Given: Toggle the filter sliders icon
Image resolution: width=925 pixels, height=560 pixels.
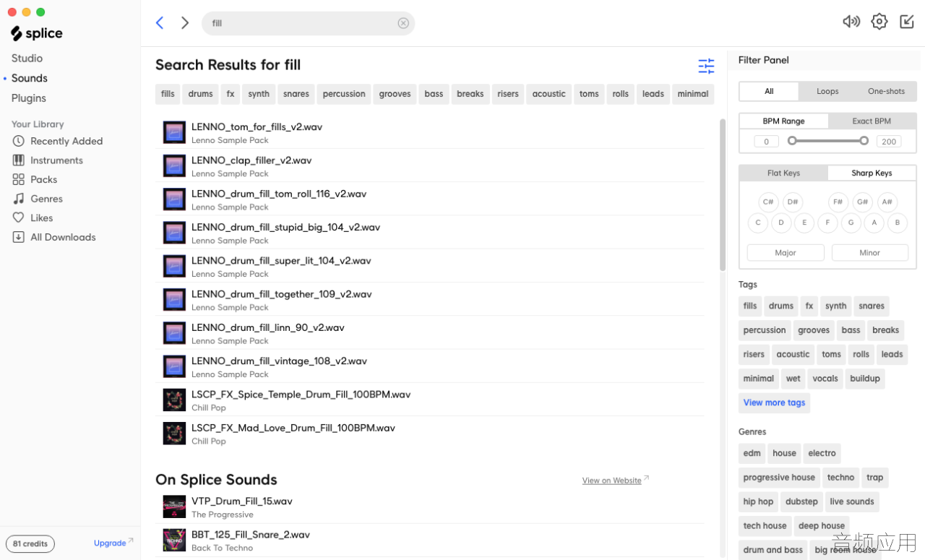Looking at the screenshot, I should tap(706, 66).
